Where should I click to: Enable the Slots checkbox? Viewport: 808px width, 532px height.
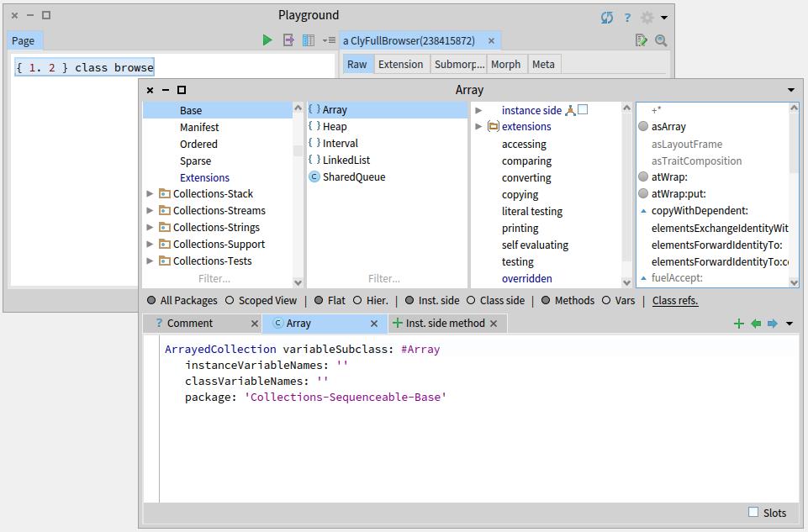753,512
